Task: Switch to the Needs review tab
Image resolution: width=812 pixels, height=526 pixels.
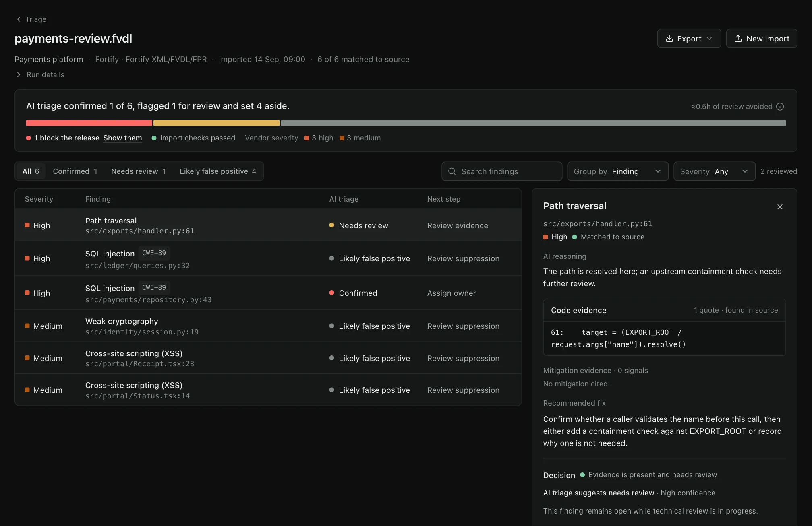Action: [139, 171]
